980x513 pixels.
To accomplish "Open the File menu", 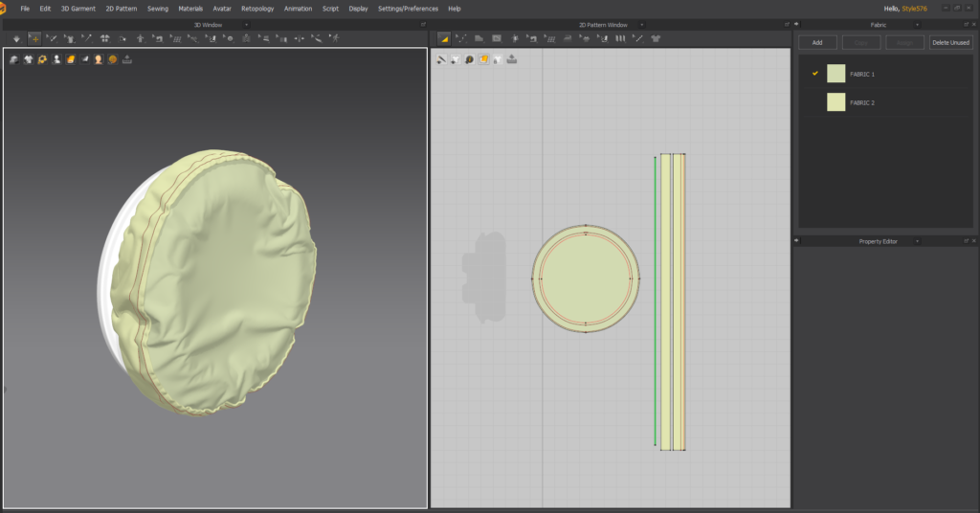I will click(25, 9).
